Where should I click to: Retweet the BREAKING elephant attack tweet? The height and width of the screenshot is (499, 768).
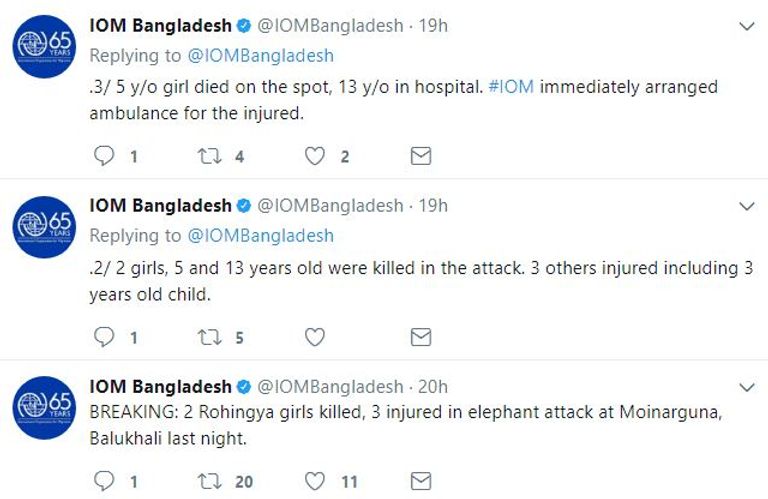point(212,481)
